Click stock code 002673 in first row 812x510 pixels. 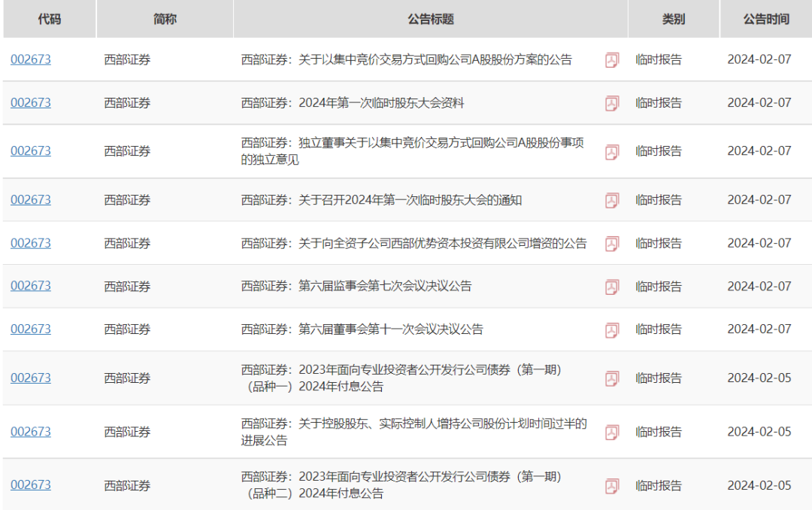[31, 59]
